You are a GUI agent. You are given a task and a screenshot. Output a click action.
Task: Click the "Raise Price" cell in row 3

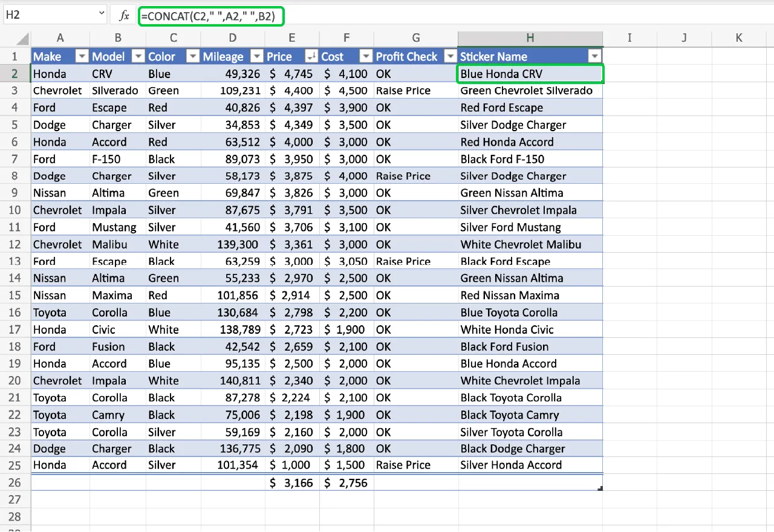click(x=416, y=91)
